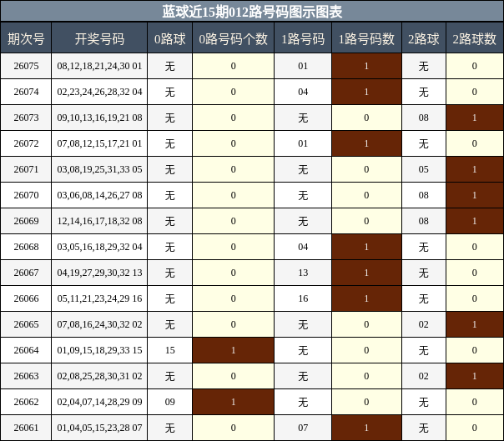Click draw numbers 02,08,25,28,30,31 02
The width and height of the screenshot is (504, 441).
pos(99,376)
